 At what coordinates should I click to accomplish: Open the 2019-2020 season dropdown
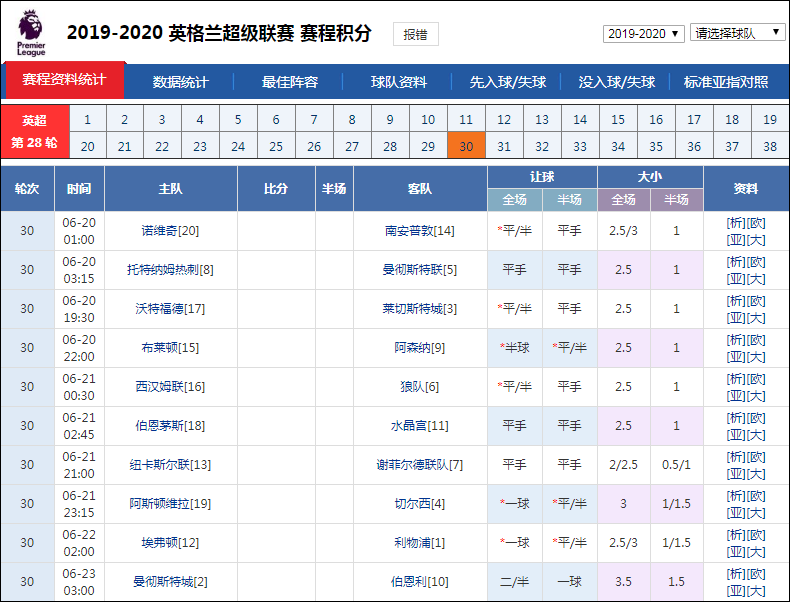point(643,34)
